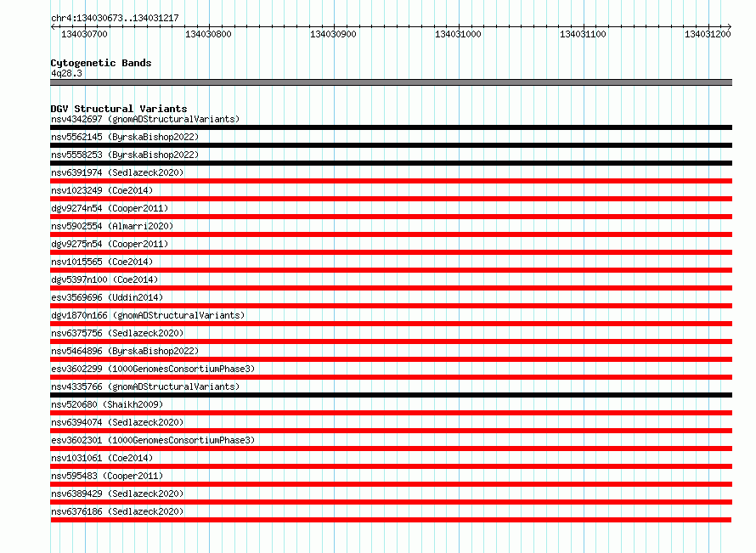Click ruler position 134031200

click(708, 34)
